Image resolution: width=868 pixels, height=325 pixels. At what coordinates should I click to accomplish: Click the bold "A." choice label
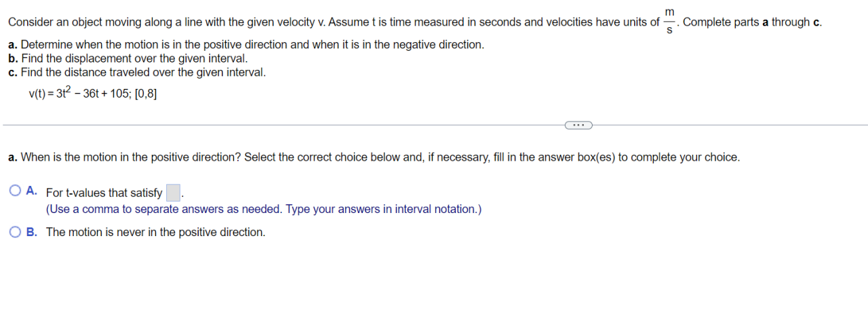click(31, 191)
